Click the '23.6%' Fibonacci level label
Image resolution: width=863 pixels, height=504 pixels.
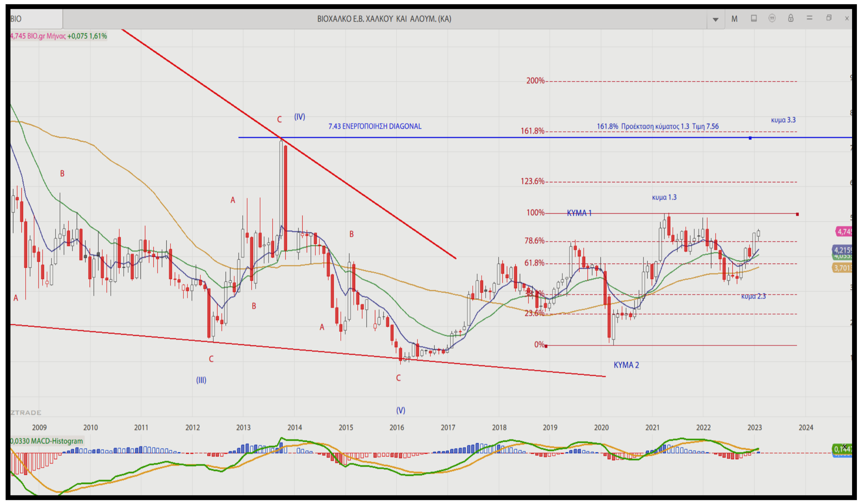point(534,313)
